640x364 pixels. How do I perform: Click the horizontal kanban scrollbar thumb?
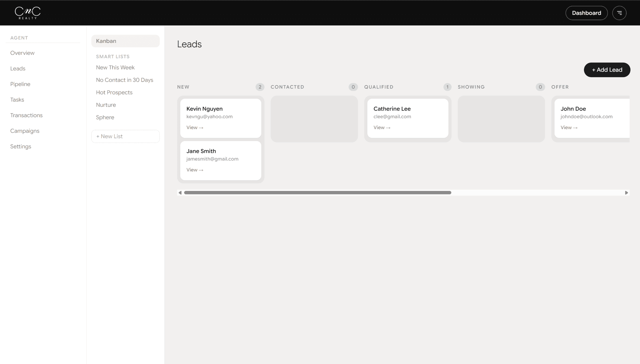coord(318,193)
